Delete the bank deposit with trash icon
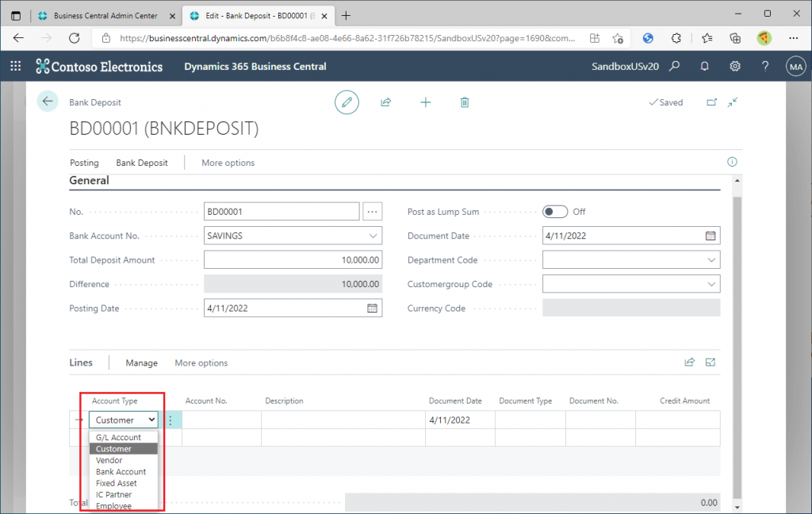The height and width of the screenshot is (514, 812). (x=465, y=102)
